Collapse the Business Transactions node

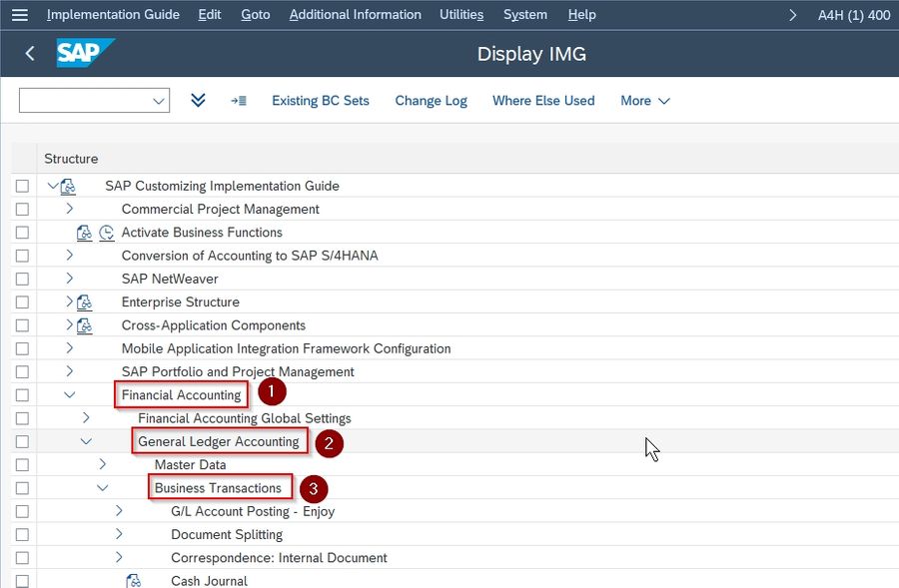tap(103, 487)
